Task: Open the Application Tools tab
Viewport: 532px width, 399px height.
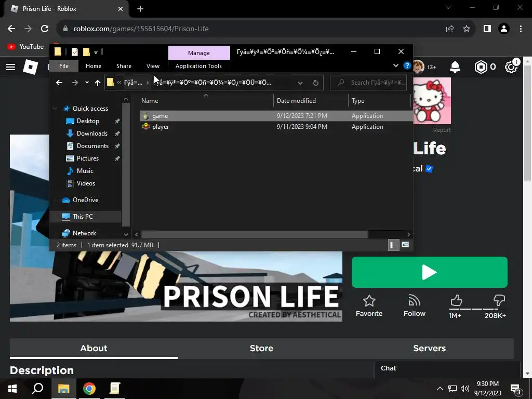Action: (x=198, y=66)
